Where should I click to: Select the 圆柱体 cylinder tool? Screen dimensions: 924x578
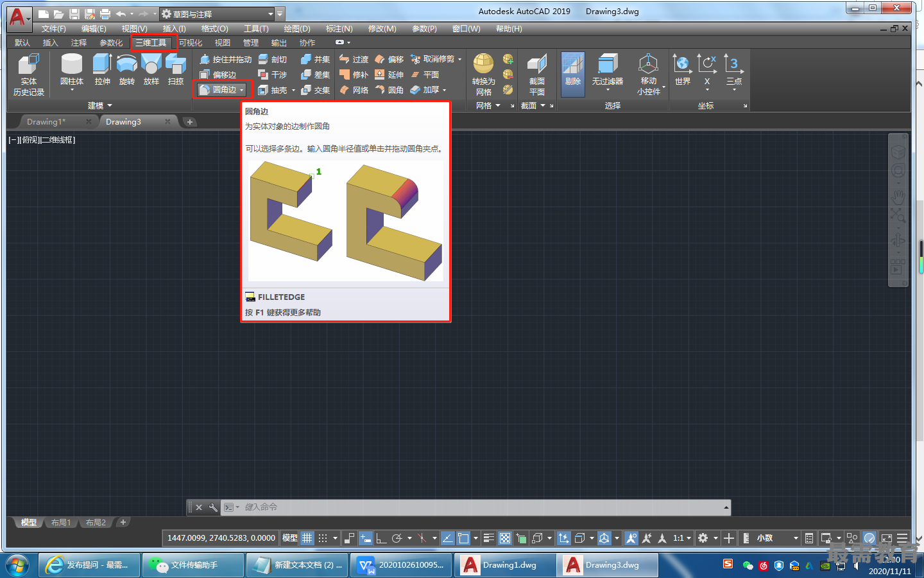click(72, 69)
